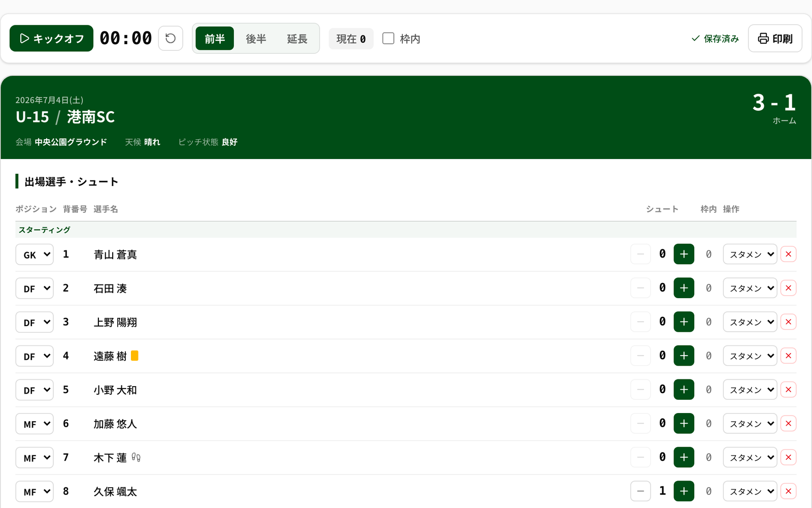Click the venue 中央公園グラウンド

point(71,142)
